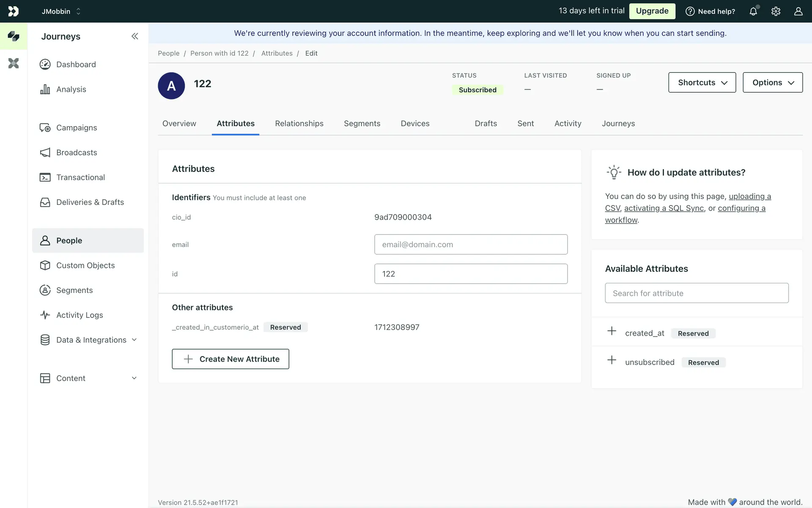Click Create New Attribute button
This screenshot has width=812, height=508.
click(x=230, y=359)
